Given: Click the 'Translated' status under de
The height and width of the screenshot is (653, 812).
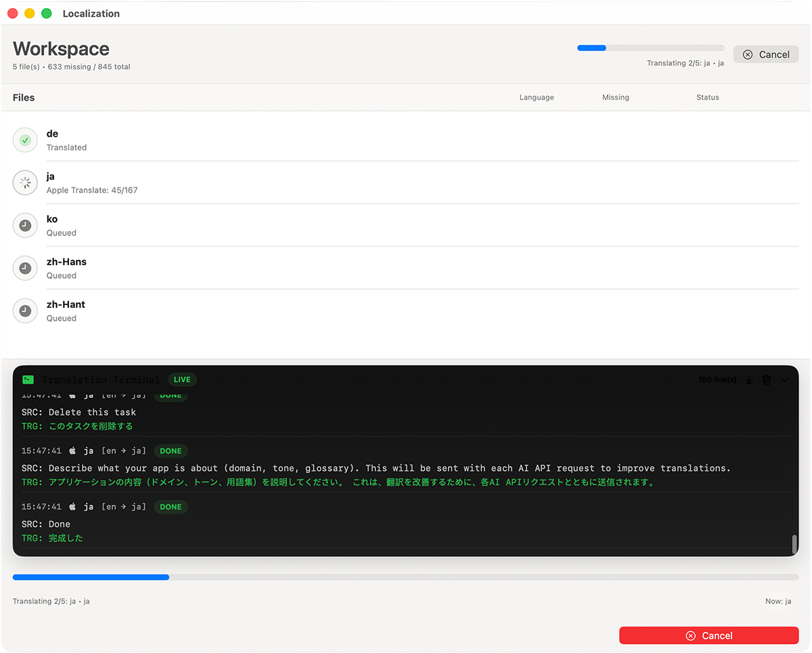Looking at the screenshot, I should click(x=66, y=148).
